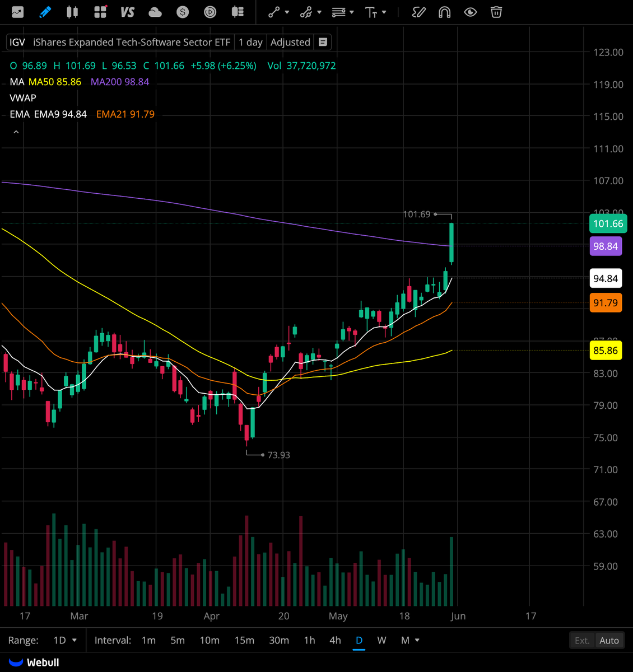Select the D daily interval

point(359,640)
